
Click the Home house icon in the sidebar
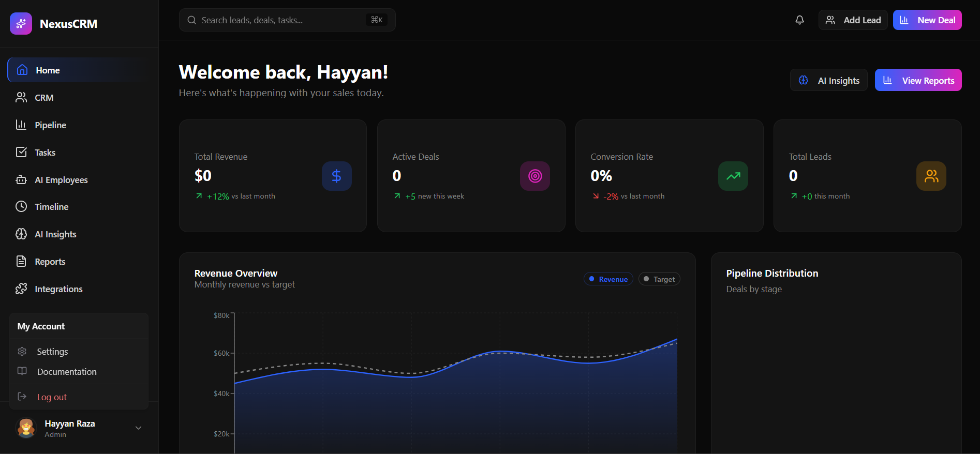[22, 70]
